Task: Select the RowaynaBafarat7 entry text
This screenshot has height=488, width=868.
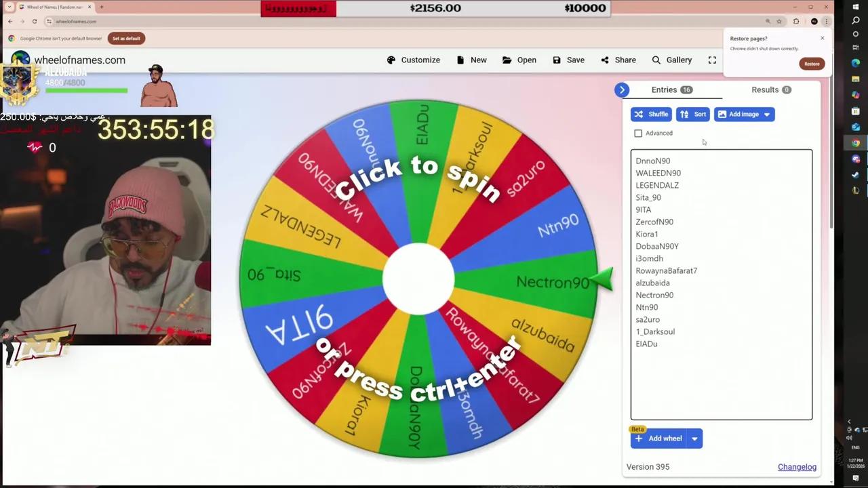Action: tap(667, 270)
